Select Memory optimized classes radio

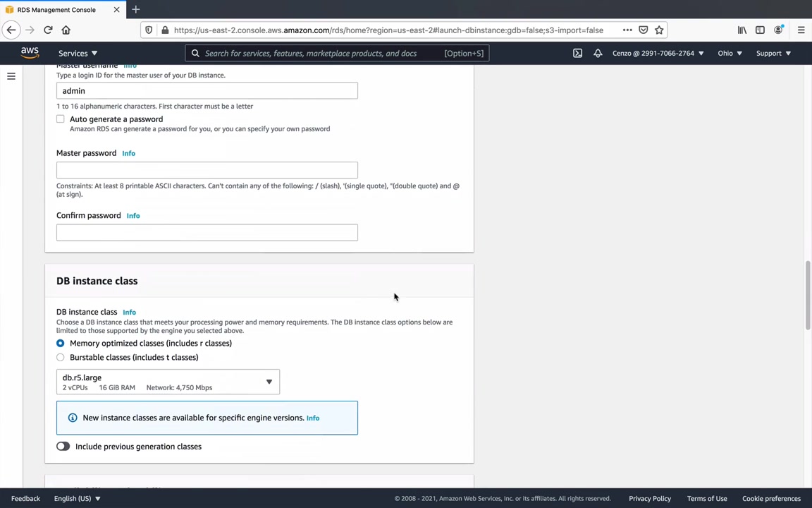[x=61, y=343]
